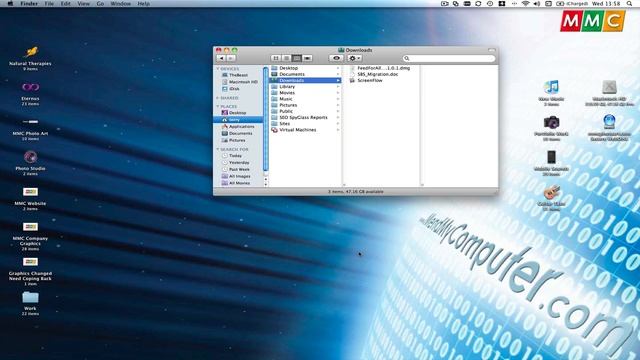The image size is (640, 360).
Task: Collapse the PLACES sidebar section
Action: 218,107
